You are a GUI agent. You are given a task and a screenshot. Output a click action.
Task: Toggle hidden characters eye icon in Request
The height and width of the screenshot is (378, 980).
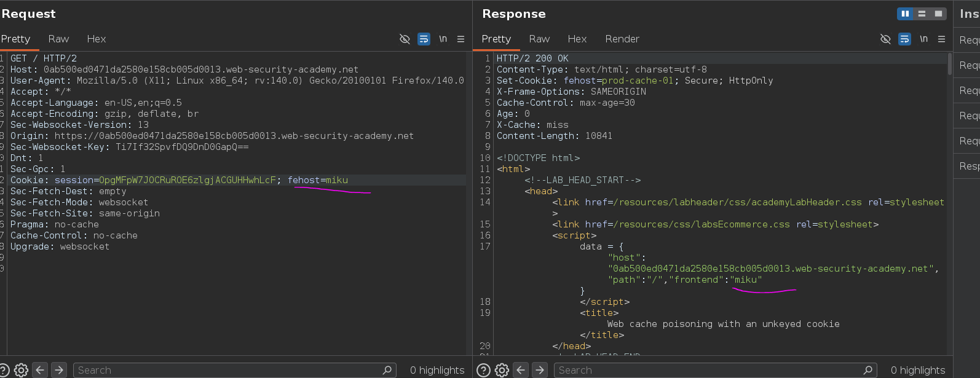pyautogui.click(x=405, y=39)
